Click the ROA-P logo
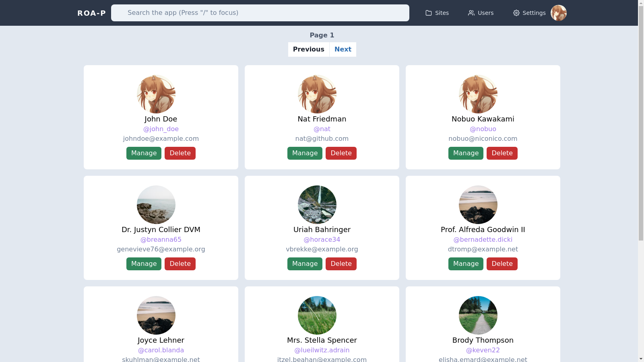644x362 pixels. coord(91,12)
